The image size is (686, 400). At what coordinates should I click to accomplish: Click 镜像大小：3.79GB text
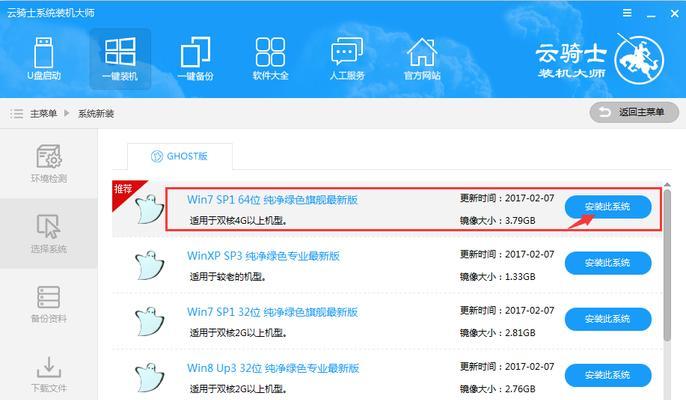coord(497,221)
